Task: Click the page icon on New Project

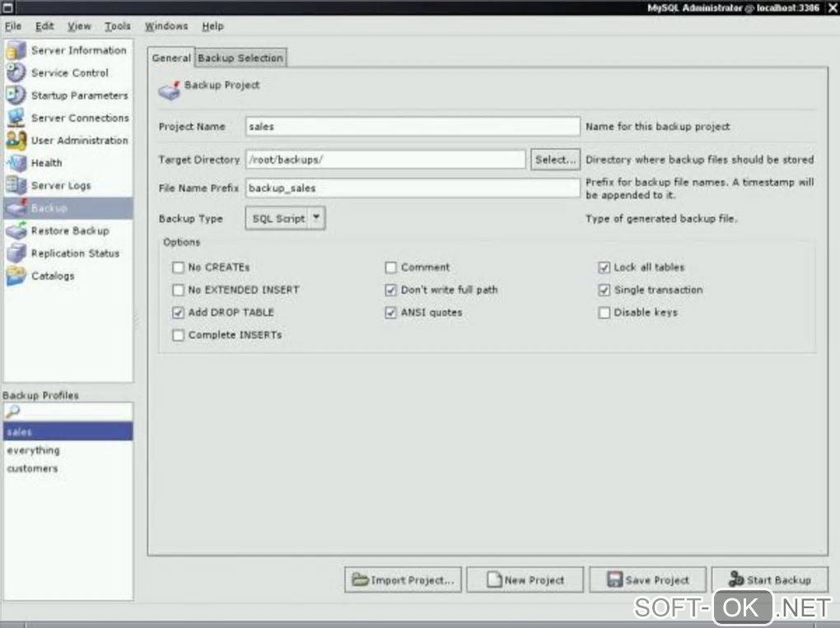Action: pos(494,579)
